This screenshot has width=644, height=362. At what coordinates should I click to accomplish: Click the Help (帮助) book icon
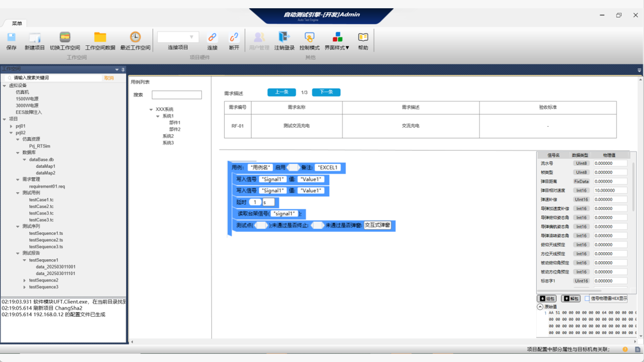[x=363, y=37]
